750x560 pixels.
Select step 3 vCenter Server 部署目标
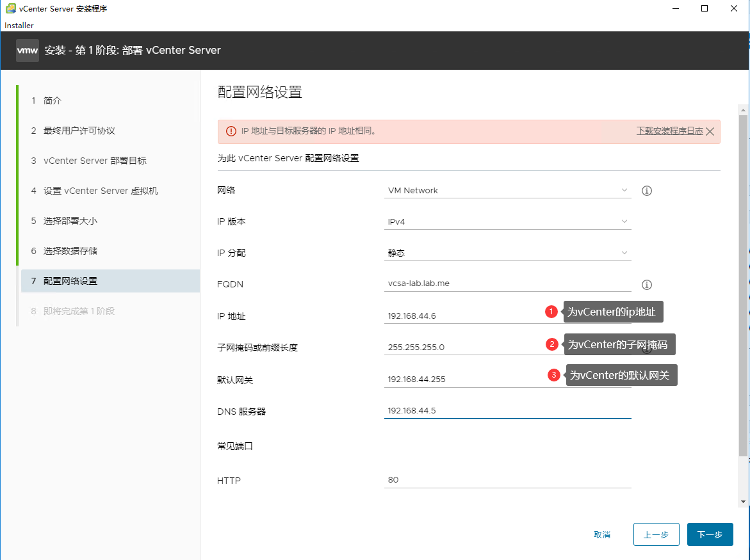[x=95, y=161]
